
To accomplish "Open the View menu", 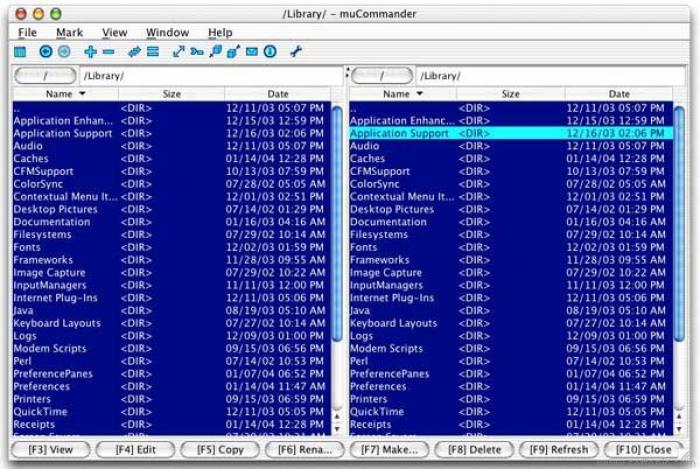I will [114, 33].
